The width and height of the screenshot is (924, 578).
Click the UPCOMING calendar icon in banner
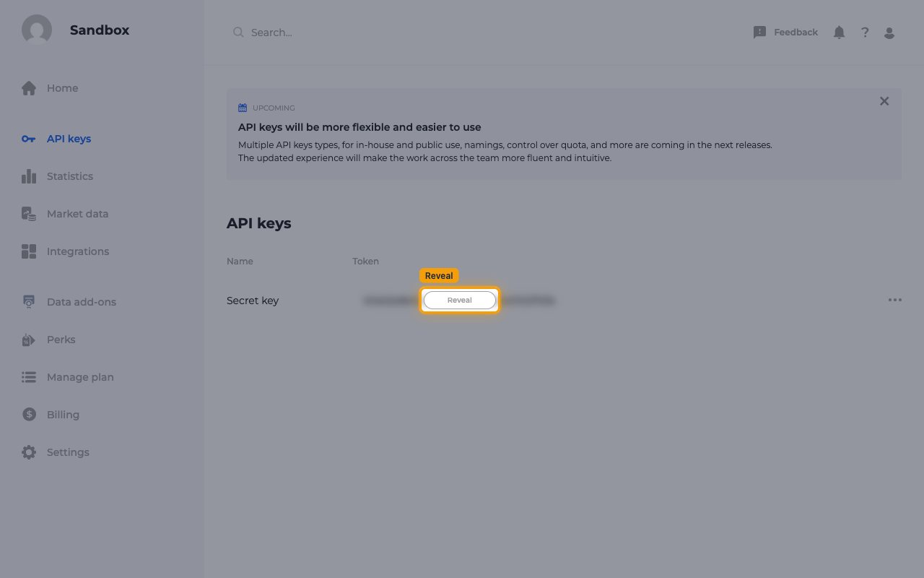(x=243, y=108)
